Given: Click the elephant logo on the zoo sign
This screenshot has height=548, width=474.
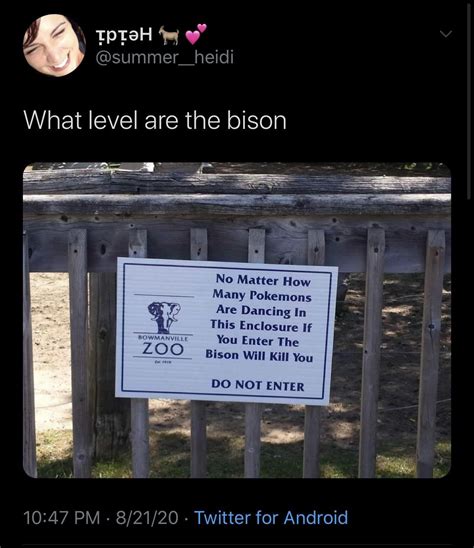Looking at the screenshot, I should 164,317.
